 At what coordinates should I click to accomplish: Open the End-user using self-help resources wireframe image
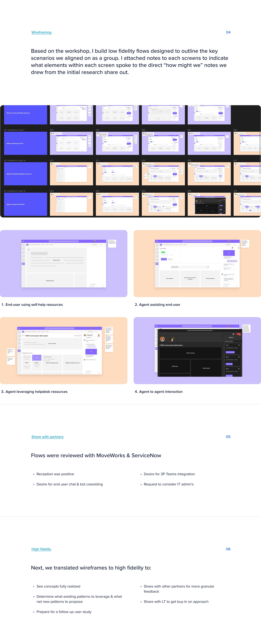64,263
